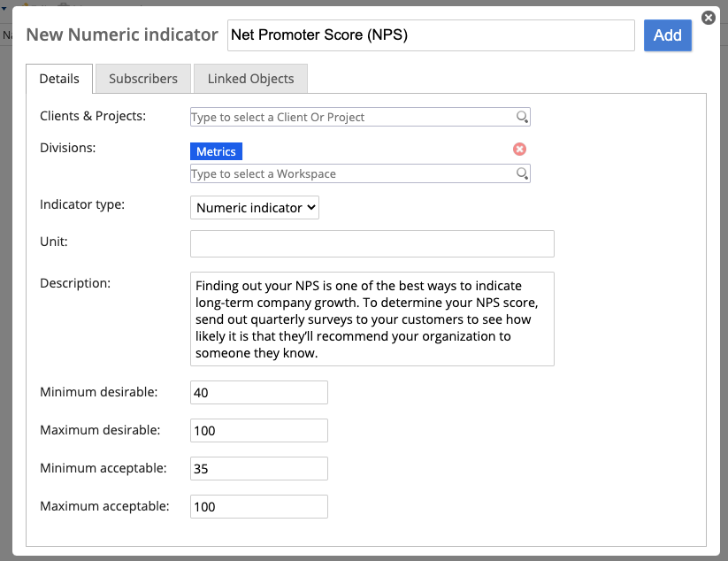The height and width of the screenshot is (561, 728).
Task: Click the blue Add button
Action: point(668,35)
